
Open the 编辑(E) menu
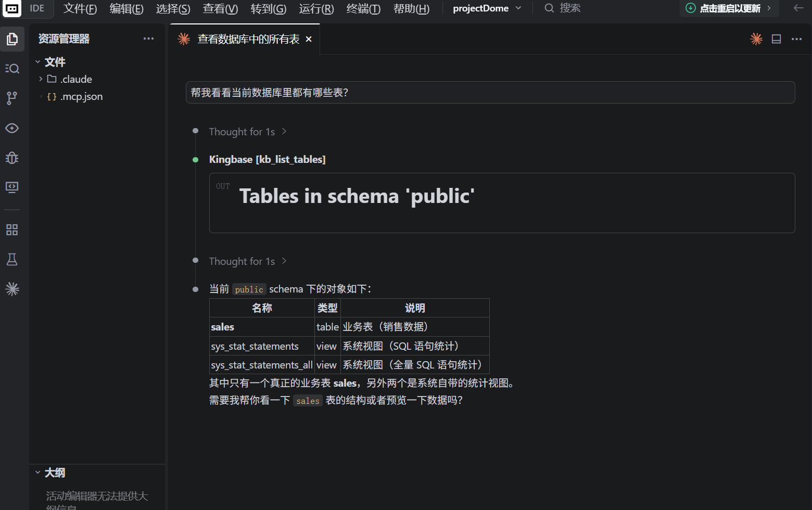click(x=126, y=9)
